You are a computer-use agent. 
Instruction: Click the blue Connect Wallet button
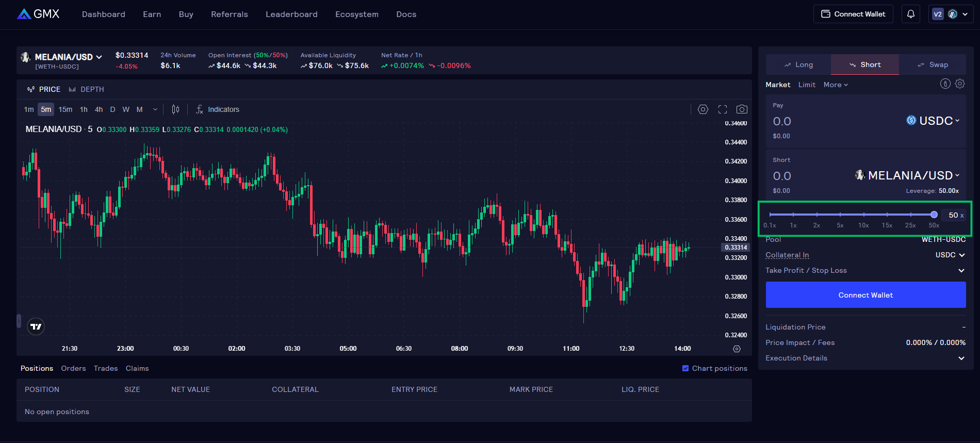865,295
